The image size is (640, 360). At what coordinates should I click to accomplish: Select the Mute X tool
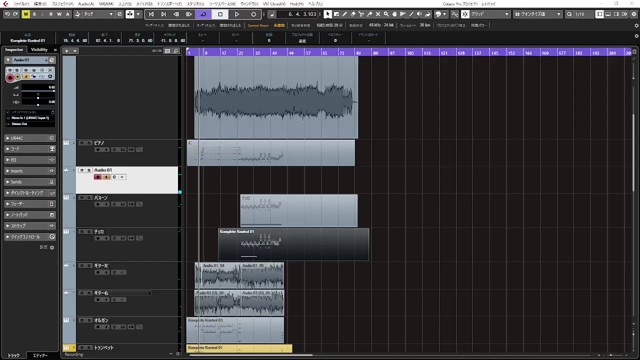[x=378, y=14]
